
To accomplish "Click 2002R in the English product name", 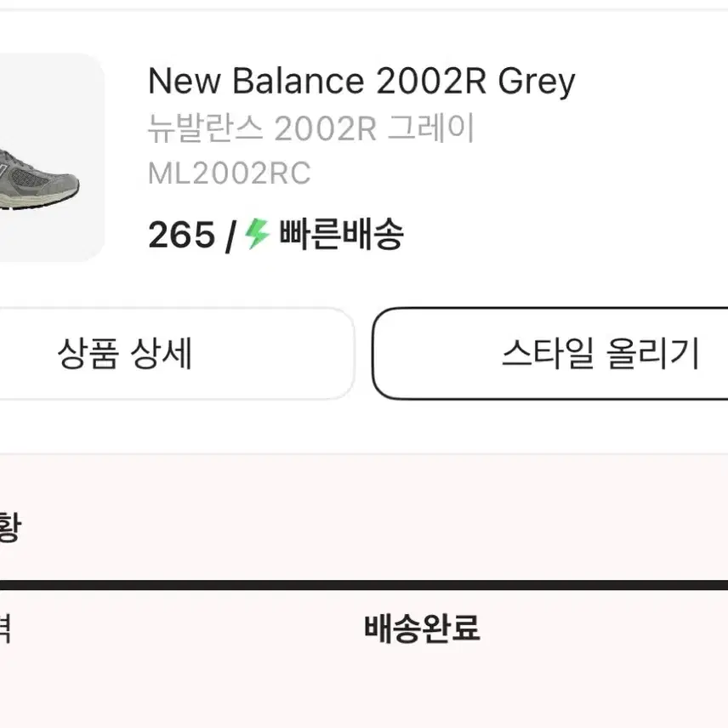I will 431,82.
